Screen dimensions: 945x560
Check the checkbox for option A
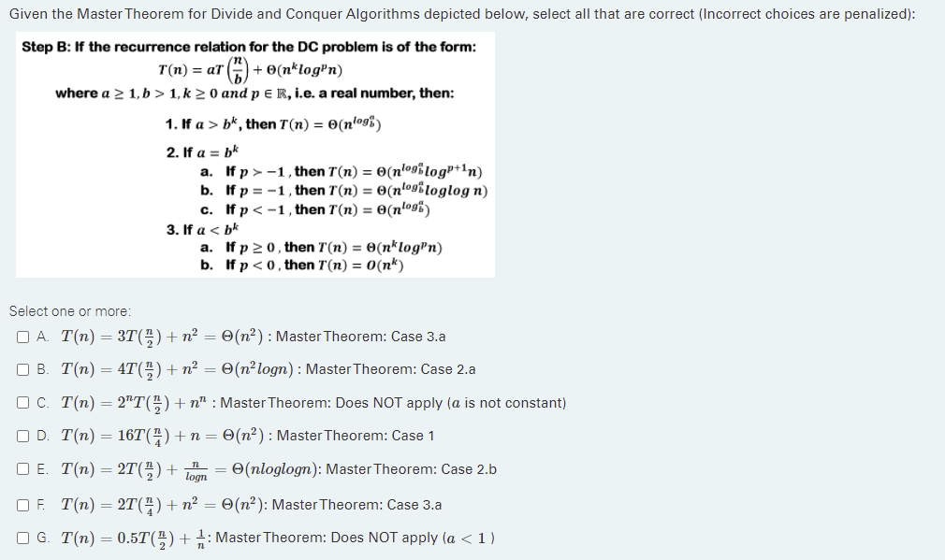tap(23, 337)
